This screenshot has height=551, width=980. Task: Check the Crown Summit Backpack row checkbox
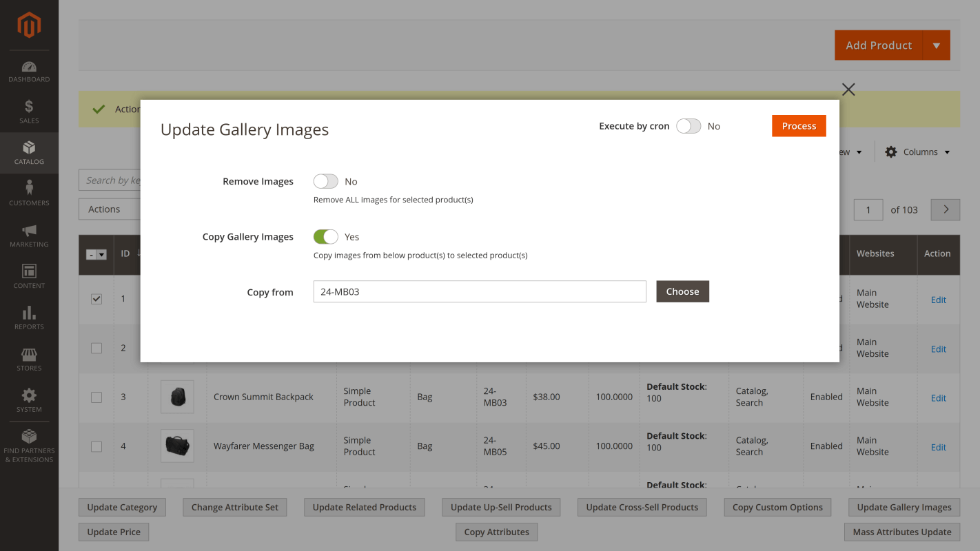point(96,397)
